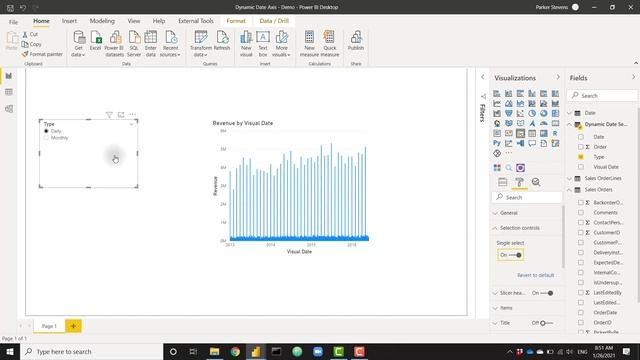Switch to the Modeling ribbon tab
The image size is (640, 360).
coord(102,21)
